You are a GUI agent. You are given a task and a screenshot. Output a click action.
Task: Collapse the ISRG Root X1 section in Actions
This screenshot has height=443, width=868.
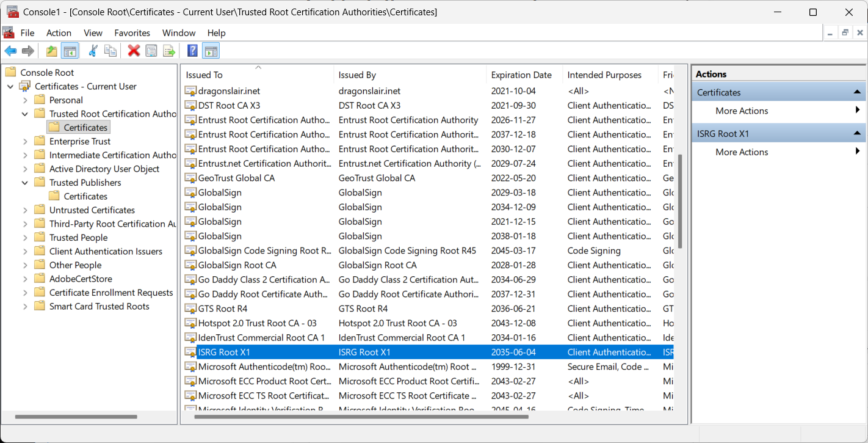[x=857, y=134]
